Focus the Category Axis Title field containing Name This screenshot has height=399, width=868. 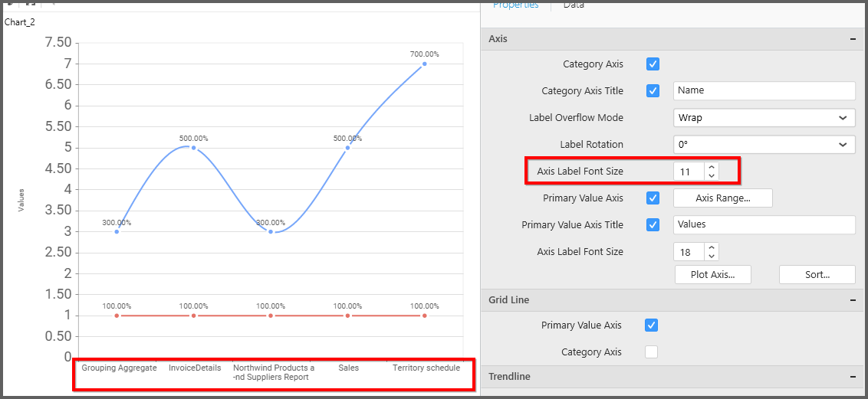764,90
